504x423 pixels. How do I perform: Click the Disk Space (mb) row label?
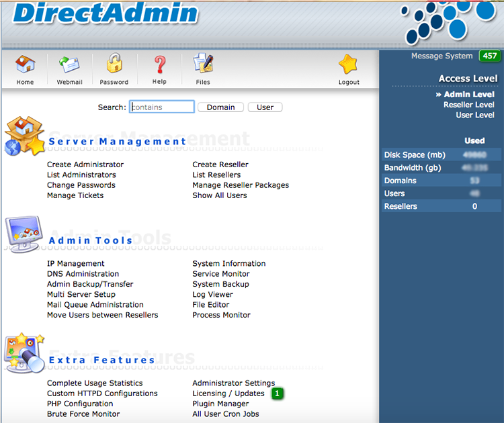point(415,155)
